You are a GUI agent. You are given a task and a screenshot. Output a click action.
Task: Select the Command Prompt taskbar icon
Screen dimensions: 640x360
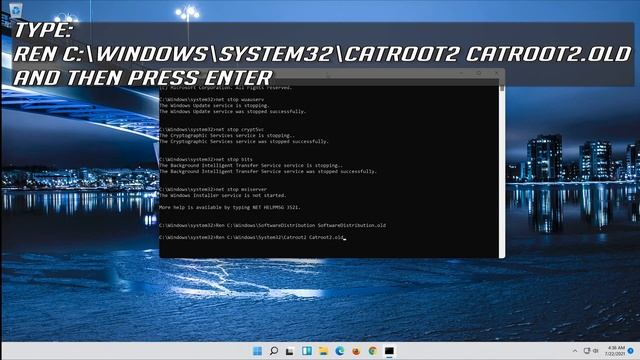coord(389,351)
